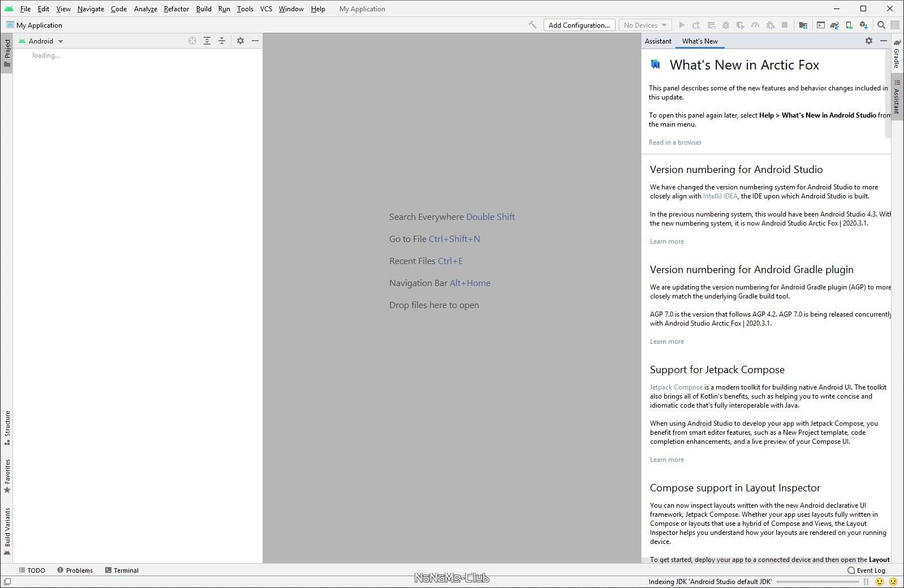Toggle the Project tool window stripe button
904x588 pixels.
point(7,53)
